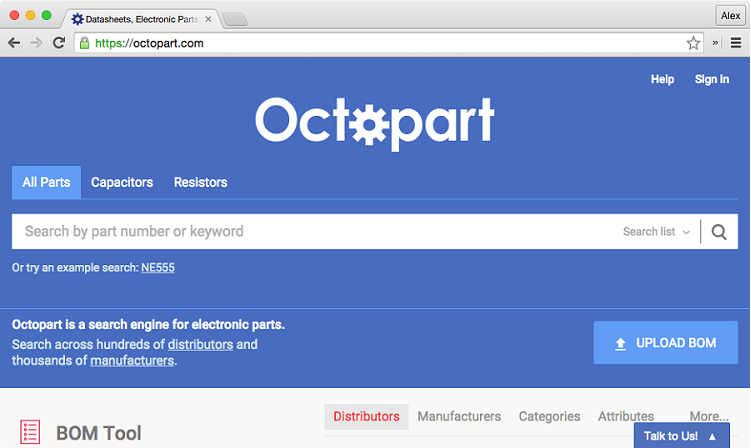This screenshot has width=751, height=448.
Task: Open the Search list dropdown
Action: pyautogui.click(x=656, y=232)
